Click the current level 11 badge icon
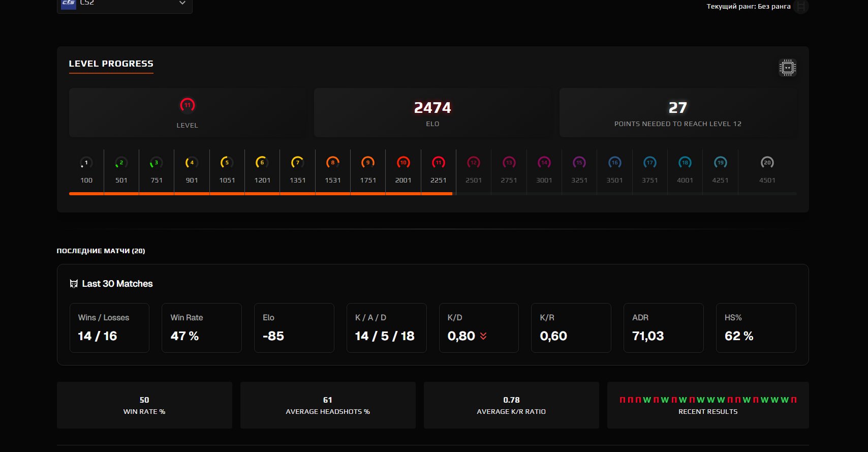 pyautogui.click(x=187, y=105)
